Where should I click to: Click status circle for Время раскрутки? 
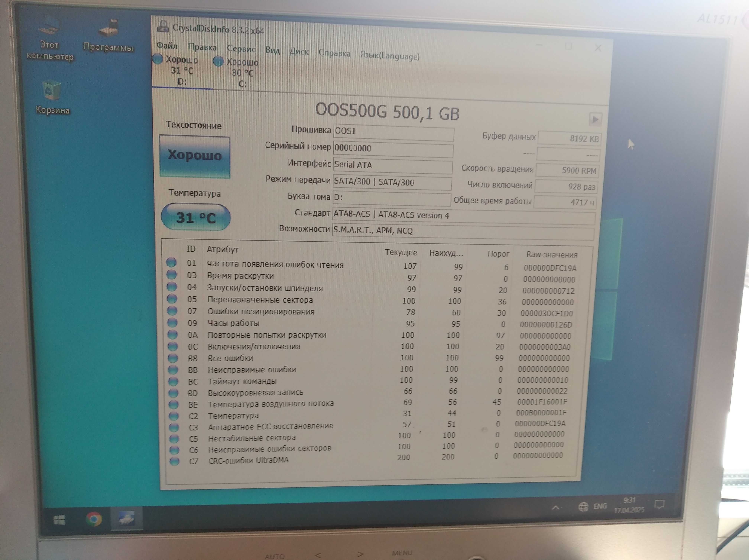point(172,275)
